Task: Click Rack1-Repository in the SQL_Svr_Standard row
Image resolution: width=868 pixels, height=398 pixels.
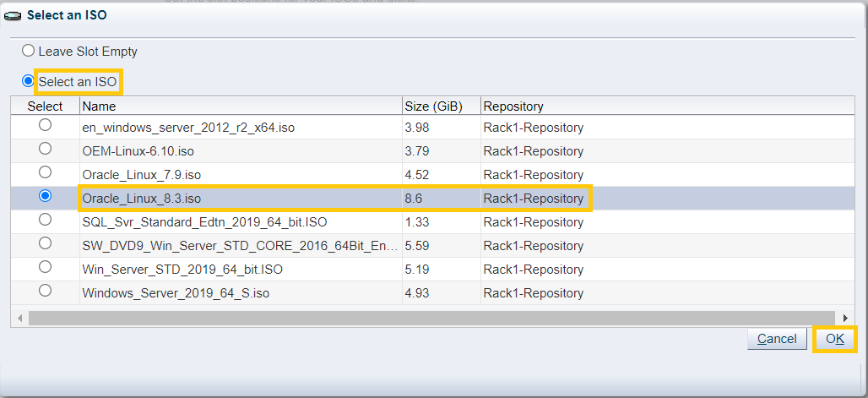Action: point(533,222)
